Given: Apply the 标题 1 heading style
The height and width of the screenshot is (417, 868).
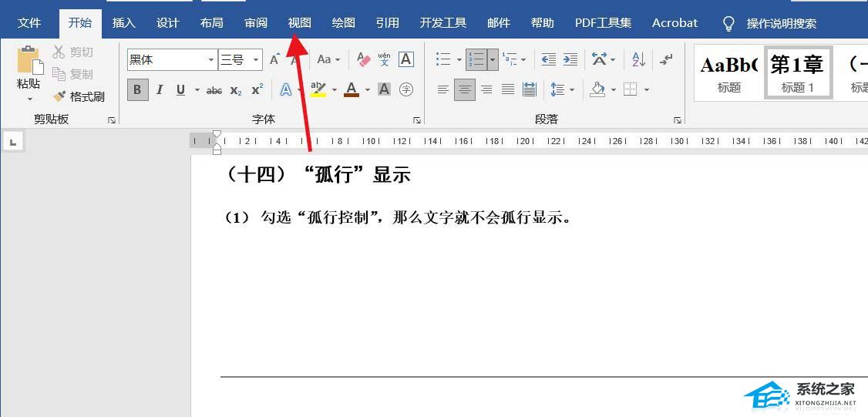Looking at the screenshot, I should pyautogui.click(x=798, y=72).
